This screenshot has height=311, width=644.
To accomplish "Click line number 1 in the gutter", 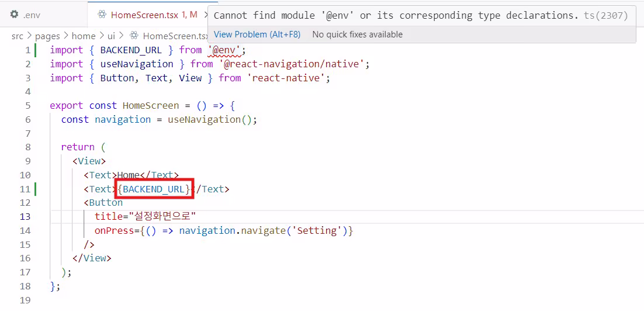I will [27, 50].
